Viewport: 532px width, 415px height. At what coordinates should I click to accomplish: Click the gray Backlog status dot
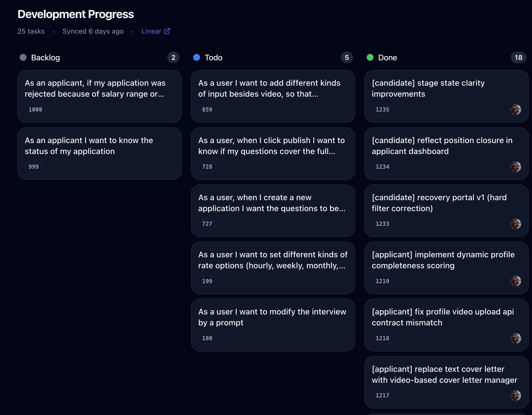pos(23,58)
